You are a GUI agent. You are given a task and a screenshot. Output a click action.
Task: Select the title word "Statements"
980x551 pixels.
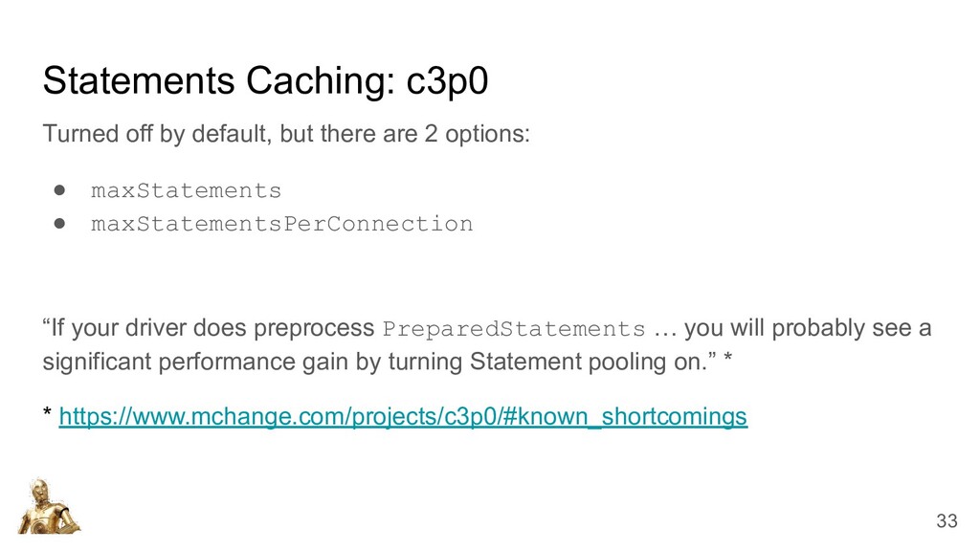pos(139,80)
